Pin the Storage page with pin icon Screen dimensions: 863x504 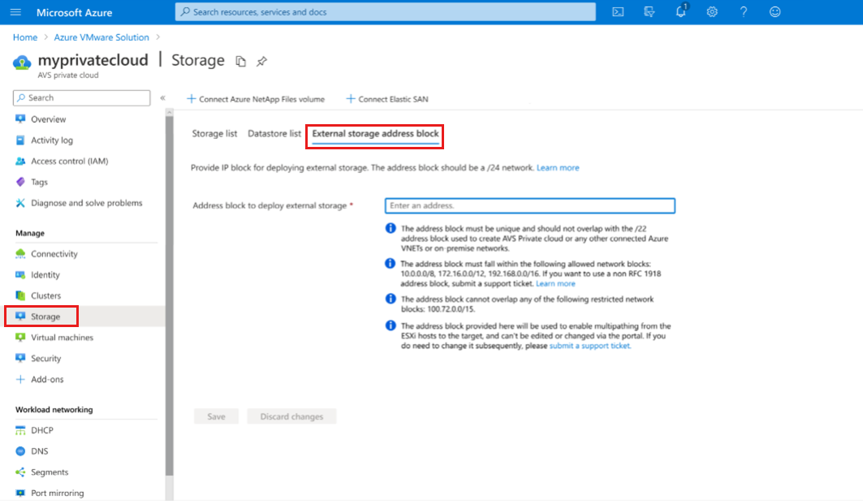point(261,61)
